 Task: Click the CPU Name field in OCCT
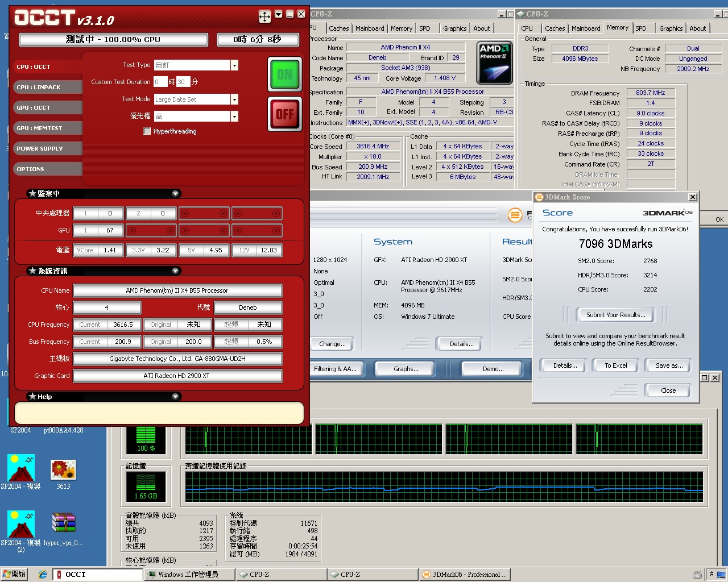click(177, 291)
